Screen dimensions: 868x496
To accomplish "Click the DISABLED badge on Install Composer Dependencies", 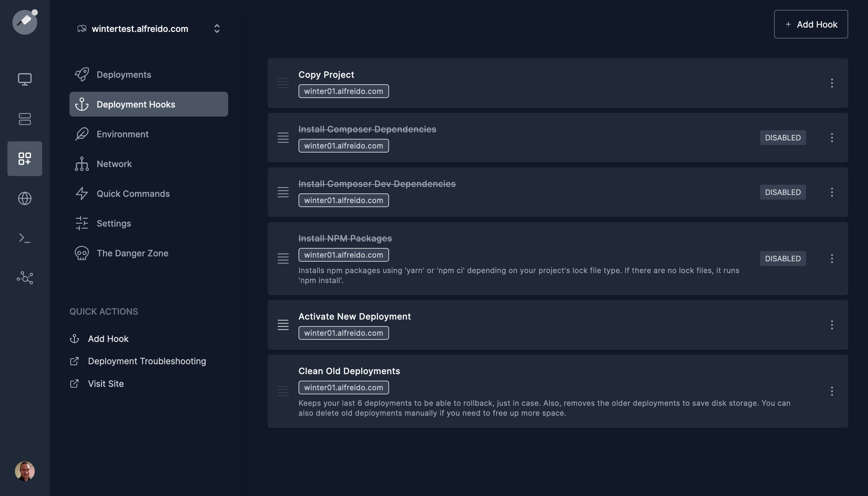I will [x=782, y=138].
